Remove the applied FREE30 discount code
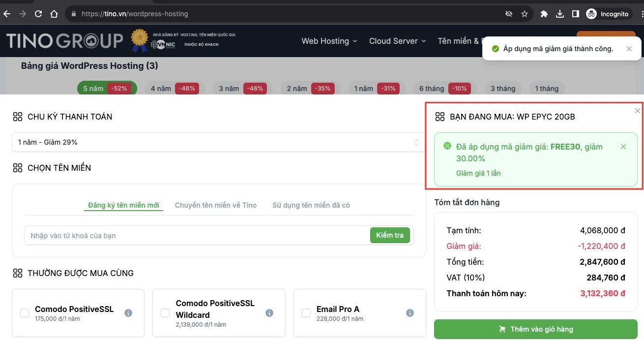The width and height of the screenshot is (644, 341). 623,147
